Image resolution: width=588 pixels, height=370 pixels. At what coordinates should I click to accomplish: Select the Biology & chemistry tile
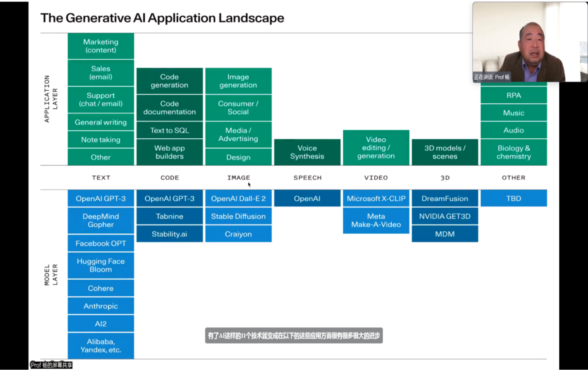(513, 152)
